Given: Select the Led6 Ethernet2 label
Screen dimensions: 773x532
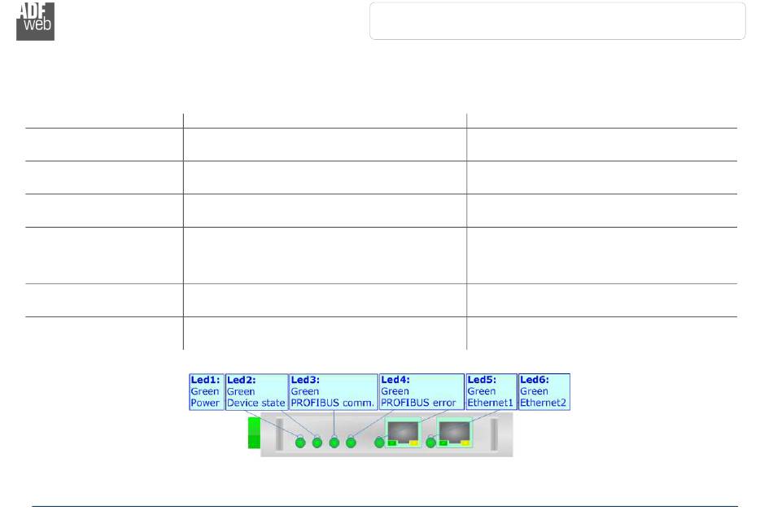Looking at the screenshot, I should pos(544,391).
